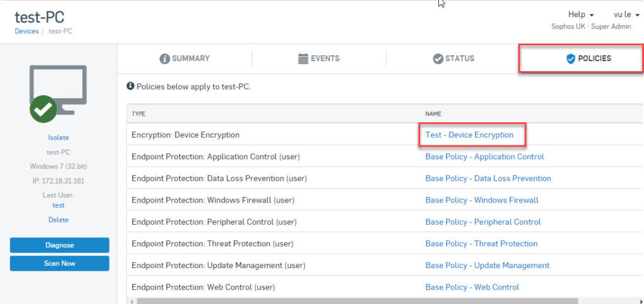Screen dimensions: 644x304
Task: Open Base Policy - Peripheral Control
Action: [483, 222]
